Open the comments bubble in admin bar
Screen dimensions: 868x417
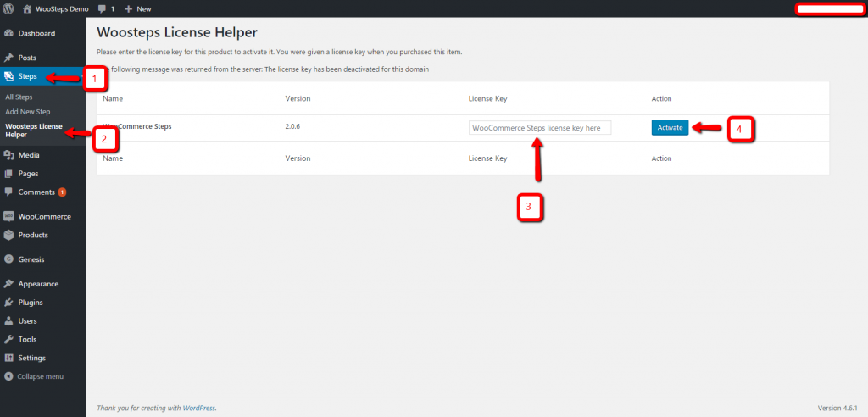tap(102, 8)
